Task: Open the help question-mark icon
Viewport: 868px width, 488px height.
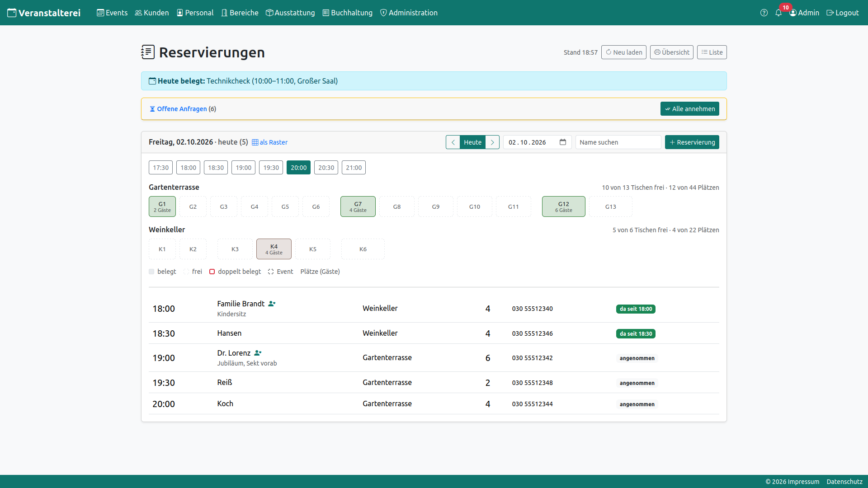Action: point(764,13)
